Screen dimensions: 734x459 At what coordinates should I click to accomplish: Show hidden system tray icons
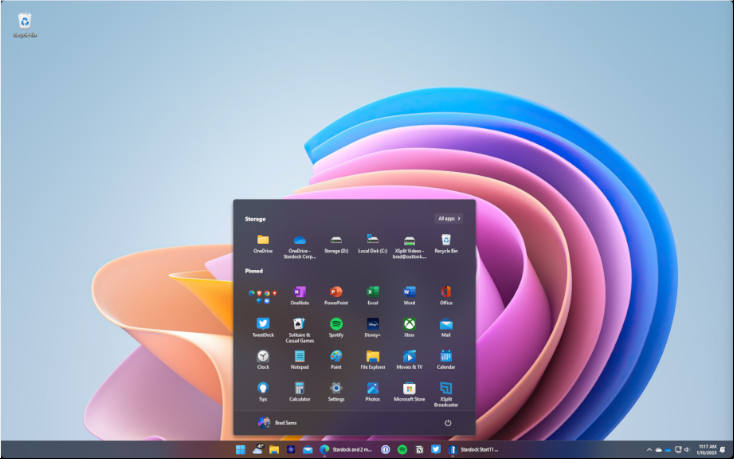(649, 450)
